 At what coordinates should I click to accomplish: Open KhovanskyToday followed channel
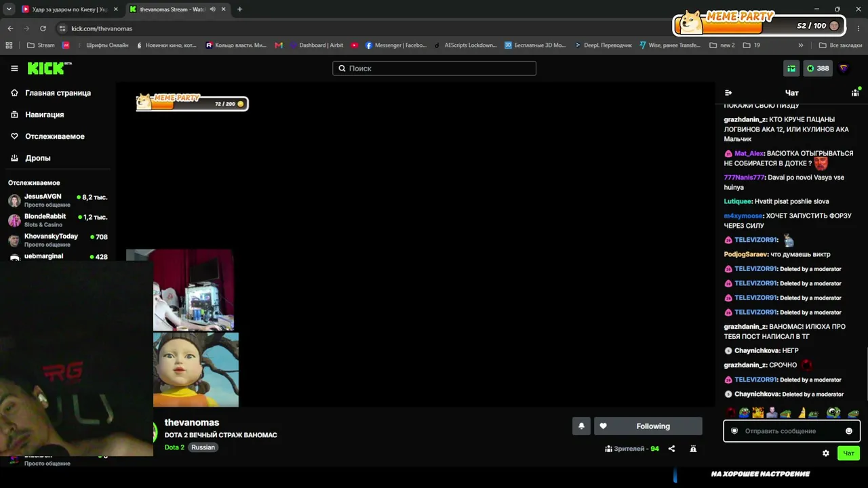[58, 240]
